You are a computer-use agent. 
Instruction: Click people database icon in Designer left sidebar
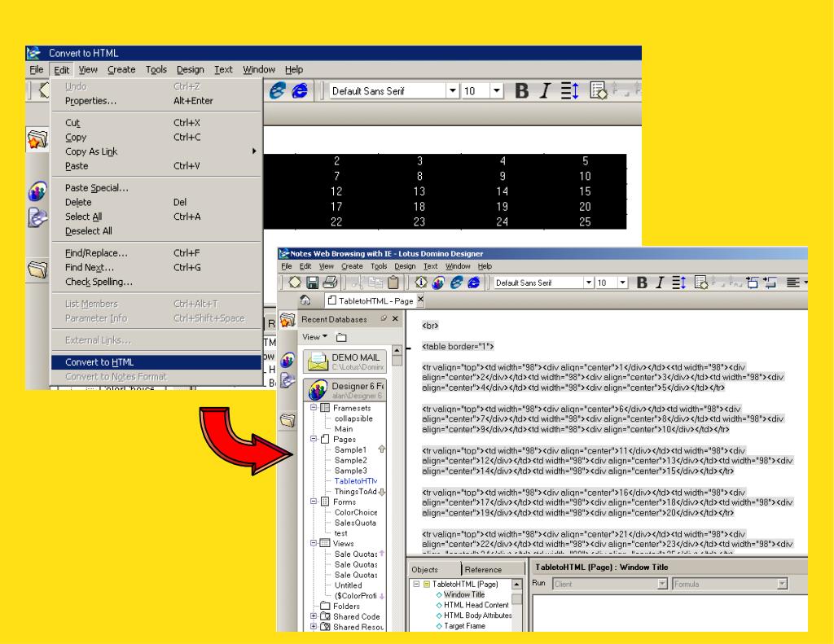pyautogui.click(x=288, y=361)
